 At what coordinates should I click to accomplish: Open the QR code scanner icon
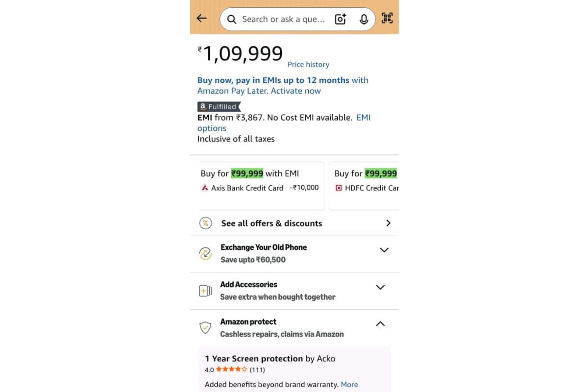pos(387,19)
